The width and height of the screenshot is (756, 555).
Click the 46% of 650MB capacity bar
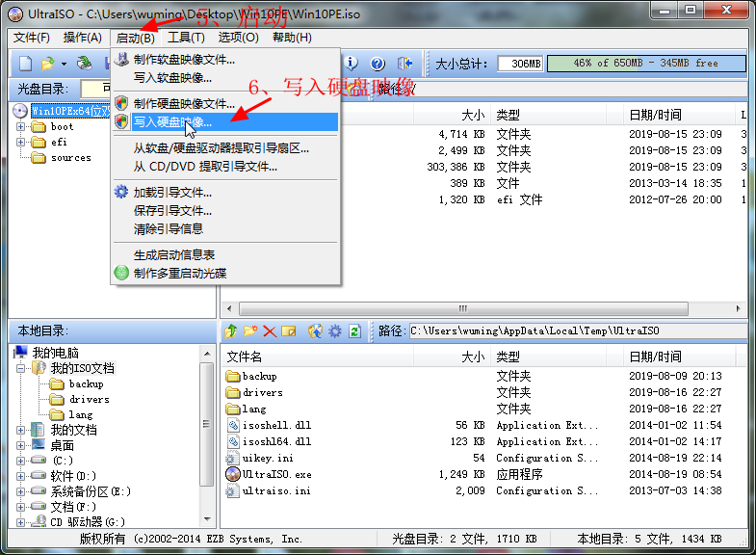coord(646,64)
